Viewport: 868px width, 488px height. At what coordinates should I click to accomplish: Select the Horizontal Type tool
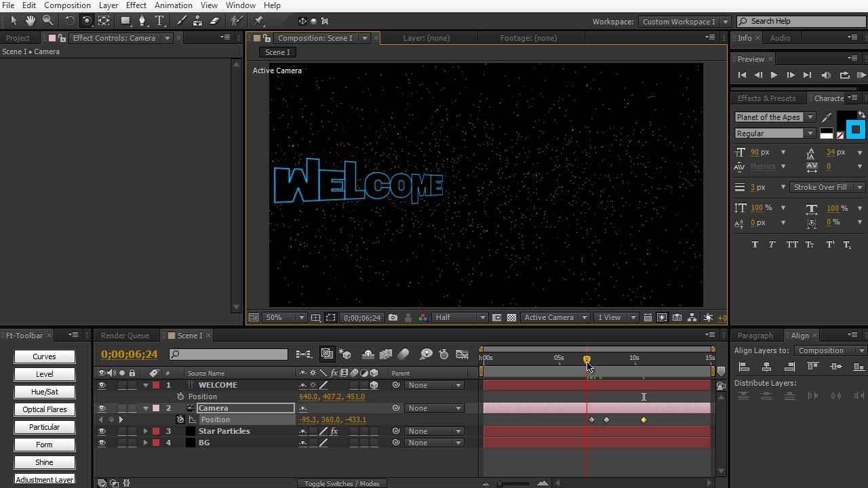pos(159,21)
